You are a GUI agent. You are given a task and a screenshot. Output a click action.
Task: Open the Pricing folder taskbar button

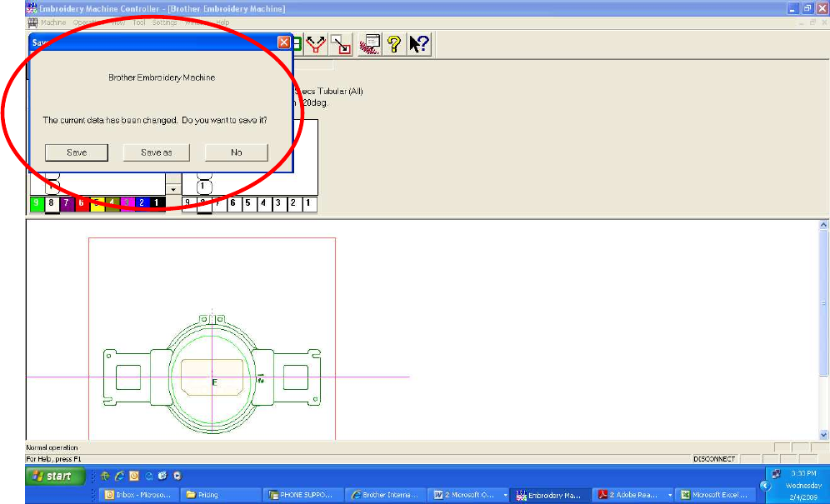click(221, 495)
